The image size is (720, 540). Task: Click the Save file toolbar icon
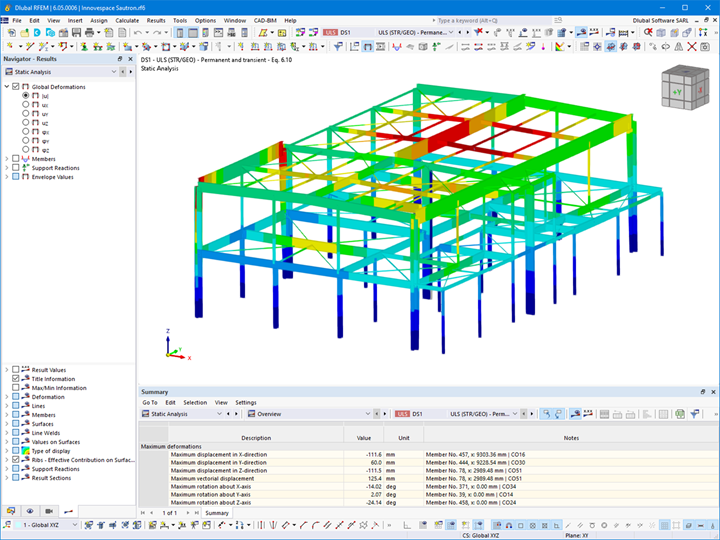pos(76,33)
